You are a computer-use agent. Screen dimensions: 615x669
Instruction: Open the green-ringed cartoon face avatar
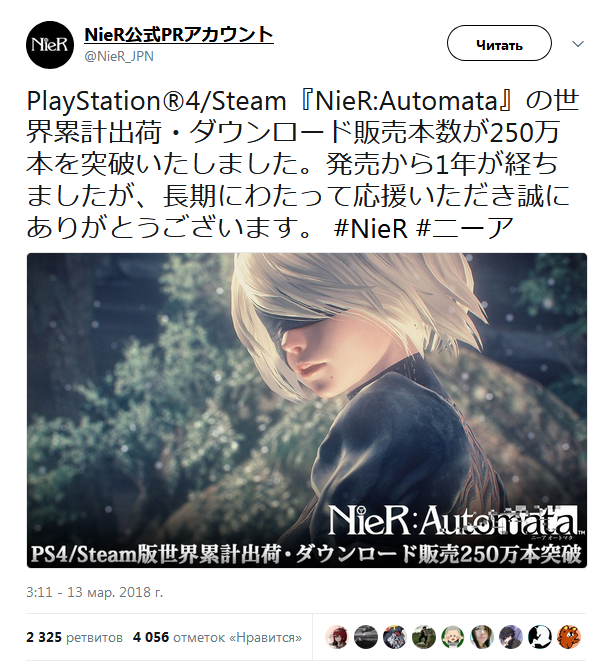pos(453,637)
